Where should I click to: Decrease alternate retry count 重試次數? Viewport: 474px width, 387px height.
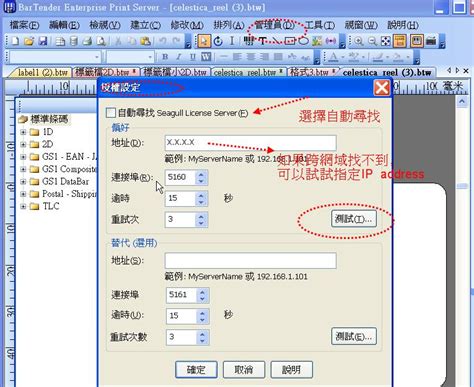[202, 341]
